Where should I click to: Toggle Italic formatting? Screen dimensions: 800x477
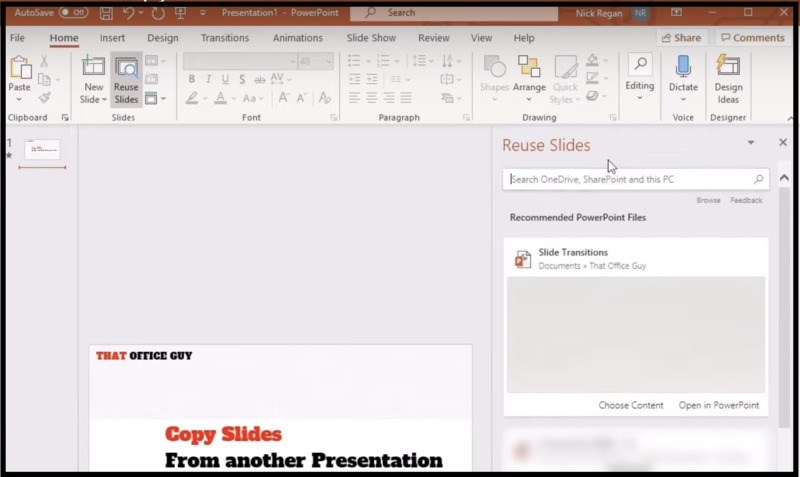coord(208,79)
